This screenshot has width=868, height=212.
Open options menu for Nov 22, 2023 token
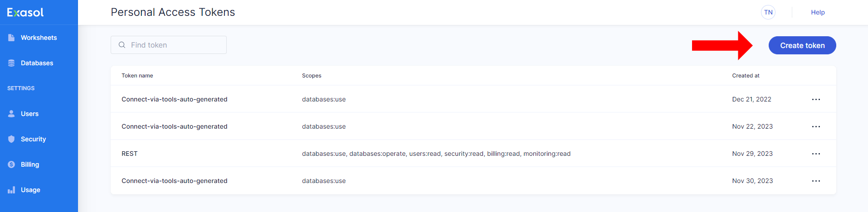(816, 126)
